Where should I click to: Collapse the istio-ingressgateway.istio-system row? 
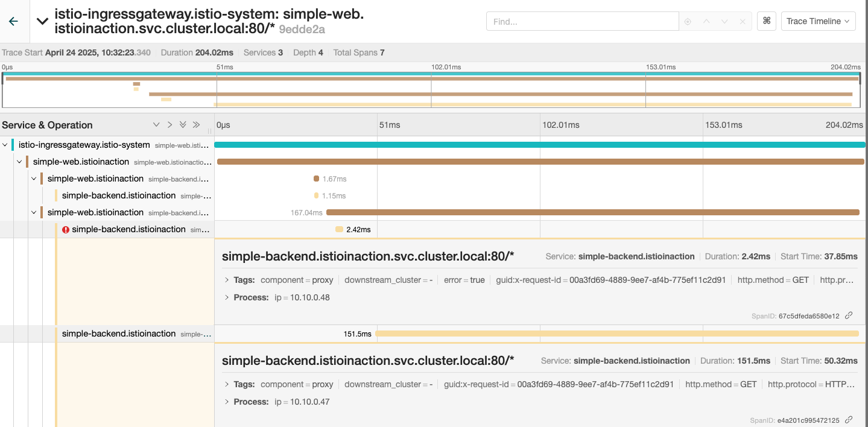click(5, 145)
